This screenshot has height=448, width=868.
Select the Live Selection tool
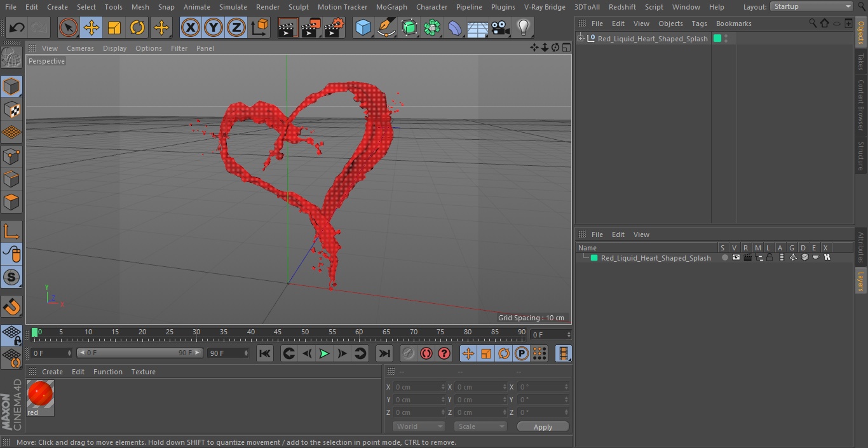pos(68,27)
